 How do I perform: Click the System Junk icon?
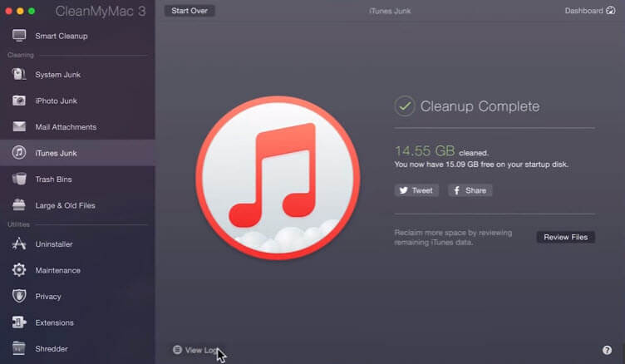click(19, 74)
